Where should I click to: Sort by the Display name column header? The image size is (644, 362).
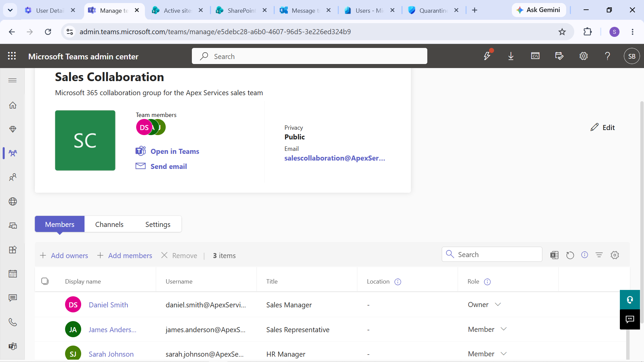pos(83,282)
